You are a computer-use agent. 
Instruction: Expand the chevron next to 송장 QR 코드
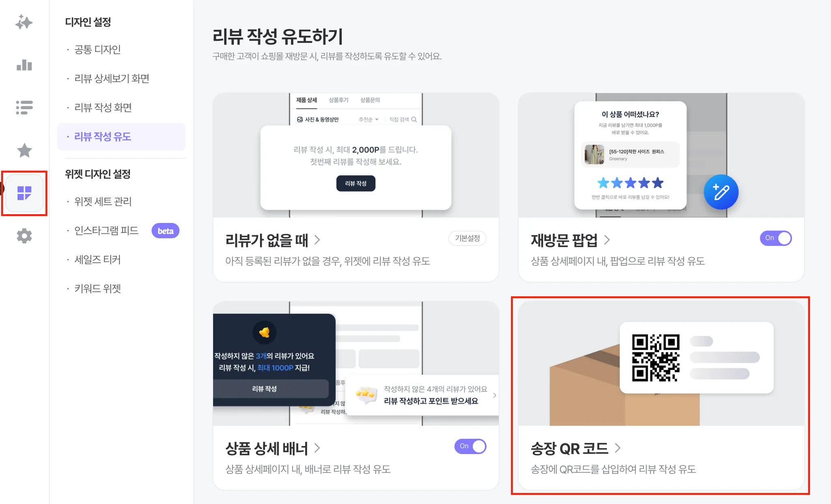(x=618, y=448)
